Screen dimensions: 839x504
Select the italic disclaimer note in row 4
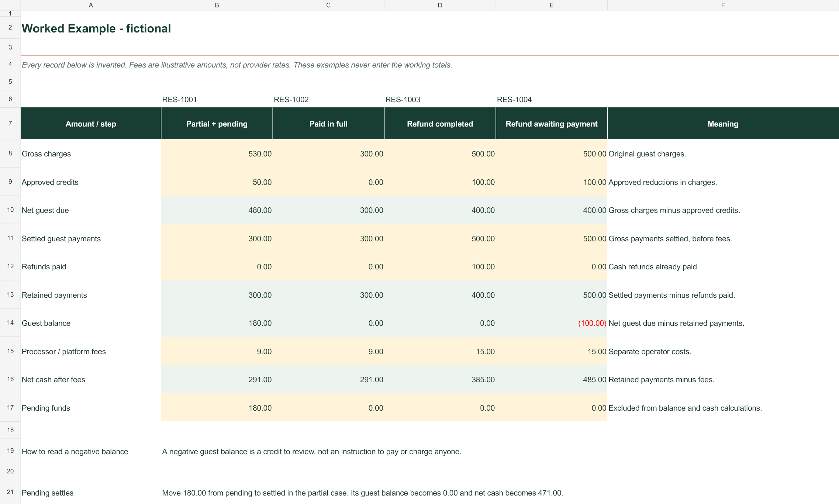tap(237, 65)
